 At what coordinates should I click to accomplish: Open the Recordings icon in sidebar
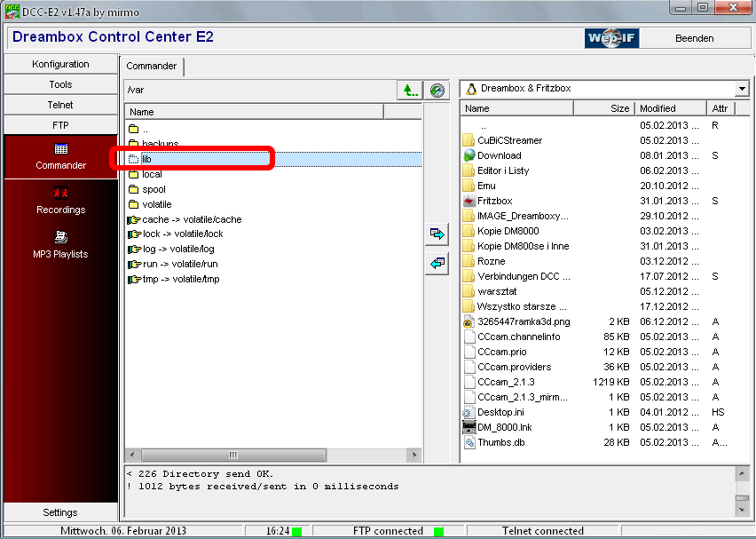[x=61, y=194]
